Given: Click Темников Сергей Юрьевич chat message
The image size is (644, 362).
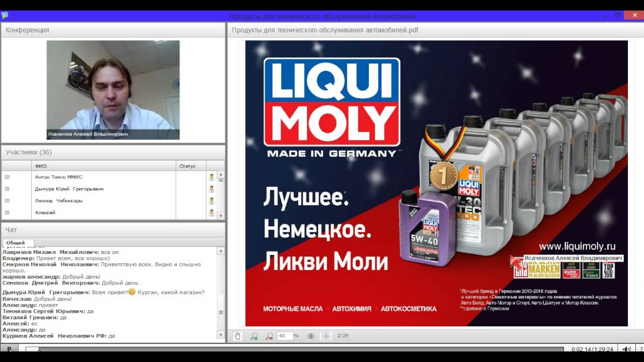Looking at the screenshot, I should 48,311.
